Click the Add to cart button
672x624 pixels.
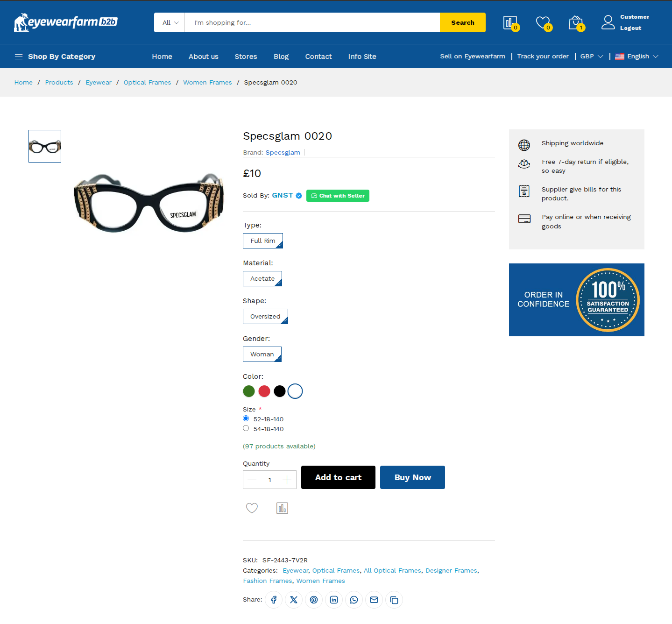pos(338,477)
